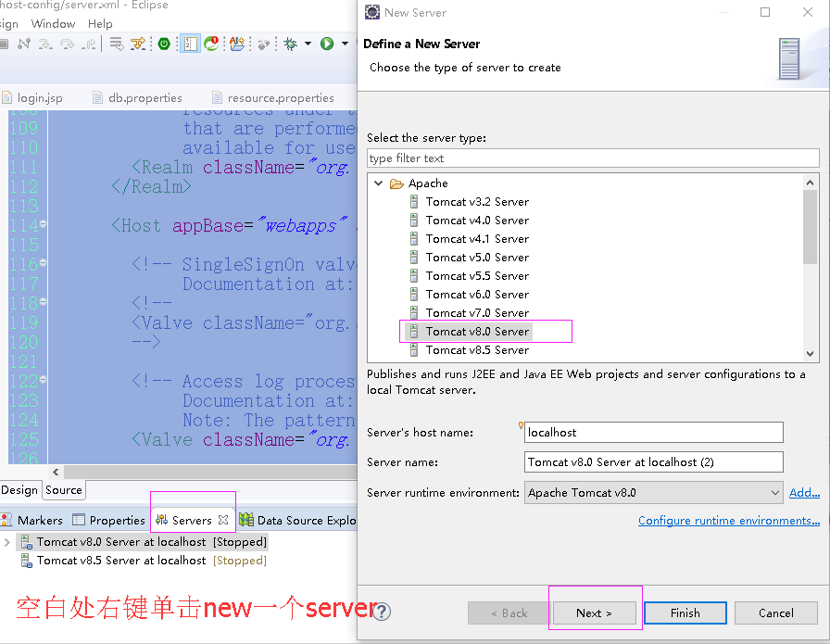Click the Use Step Filters icon
Image resolution: width=830 pixels, height=644 pixels.
tap(138, 44)
